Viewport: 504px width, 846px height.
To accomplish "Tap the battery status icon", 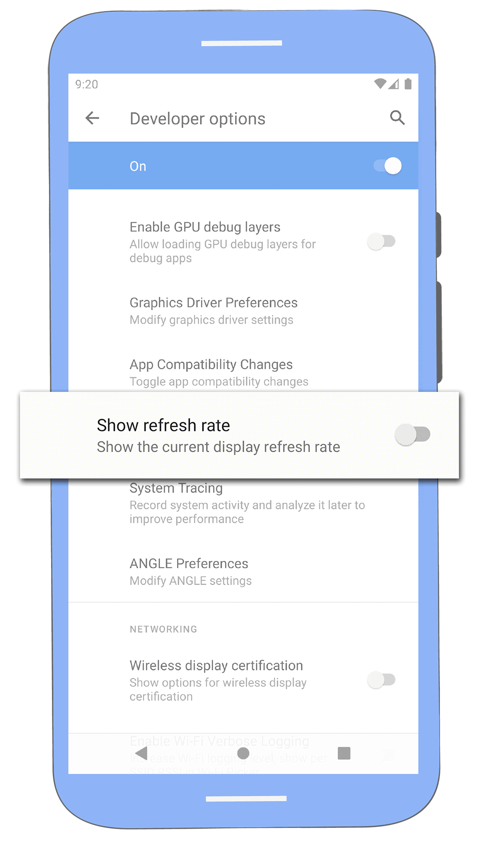I will pos(408,84).
